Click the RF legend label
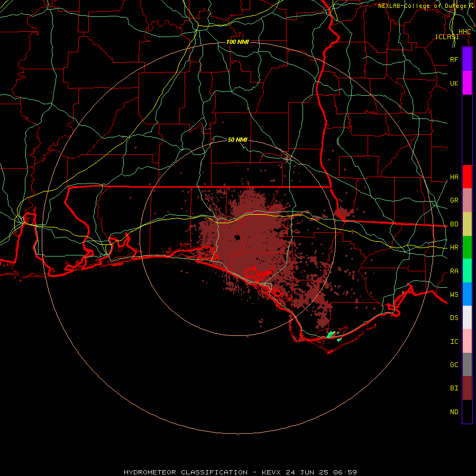476x476 pixels. pos(454,59)
